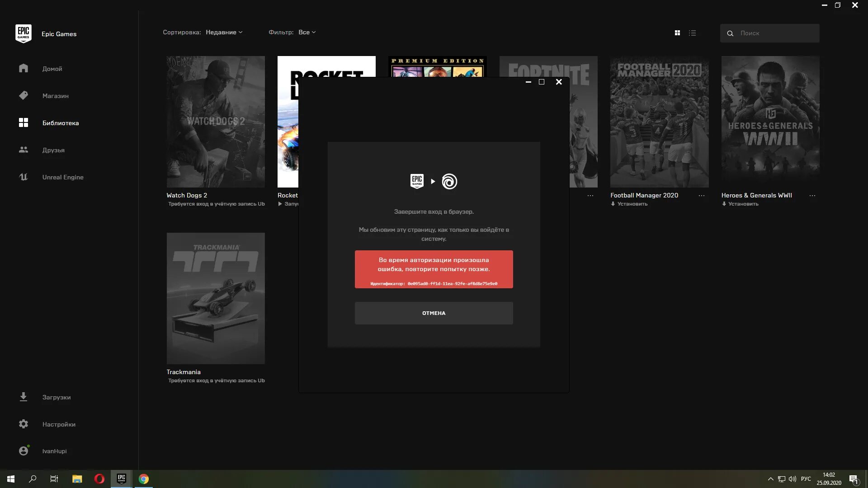Open Heroes & Generals WWII cover
The image size is (868, 488).
[x=770, y=122]
